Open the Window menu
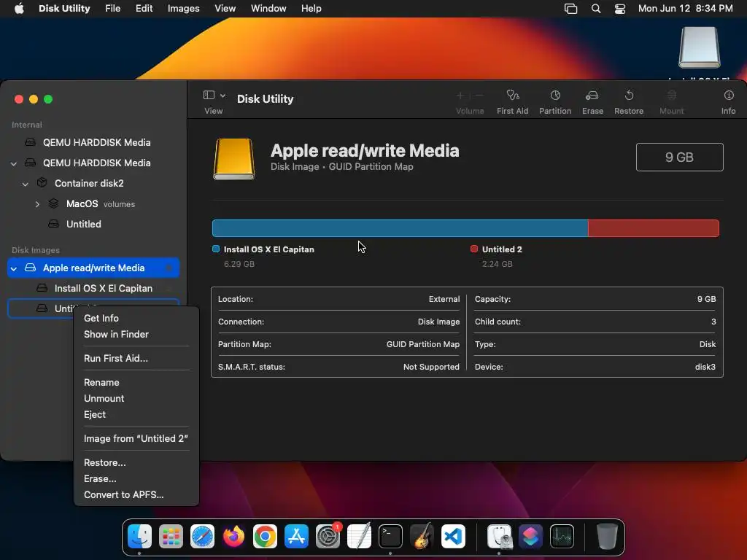This screenshot has height=560, width=747. pos(268,9)
